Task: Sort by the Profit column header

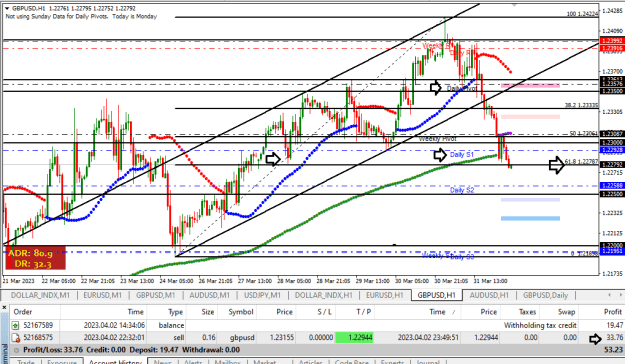Action: coord(613,312)
